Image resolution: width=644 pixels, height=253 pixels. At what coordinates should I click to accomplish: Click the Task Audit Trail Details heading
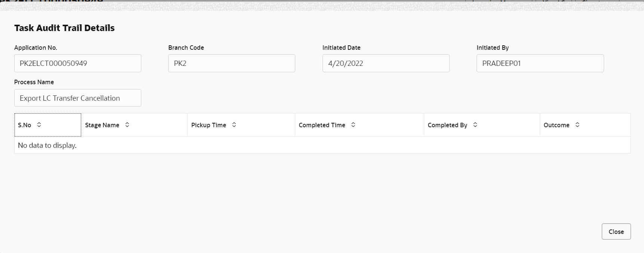[64, 28]
